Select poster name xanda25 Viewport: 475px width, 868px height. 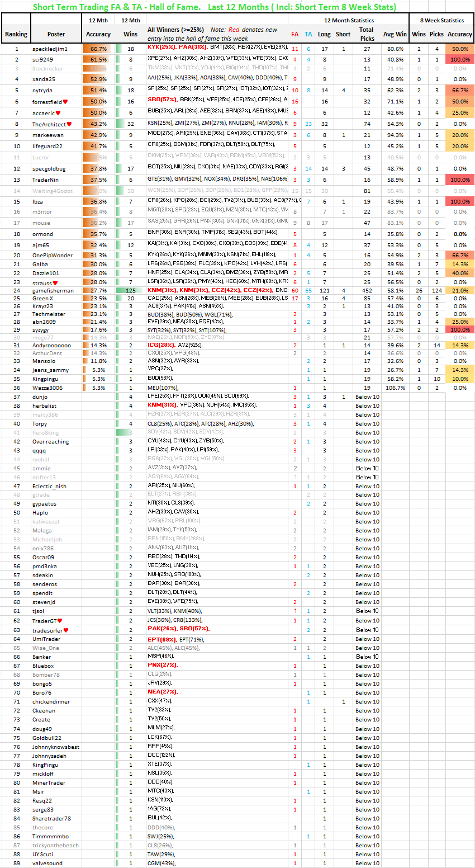coord(44,79)
